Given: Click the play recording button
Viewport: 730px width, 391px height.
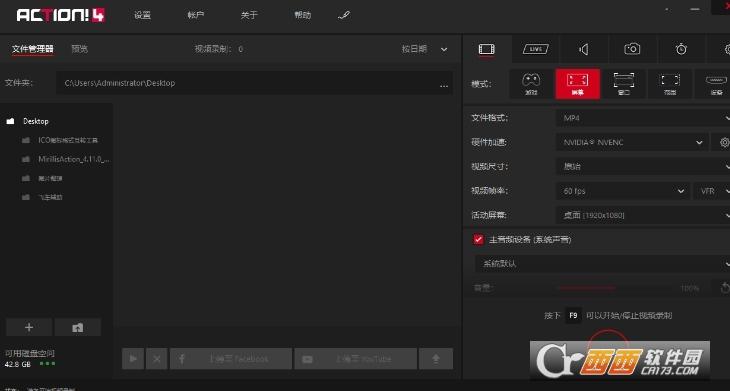Looking at the screenshot, I should [x=133, y=359].
